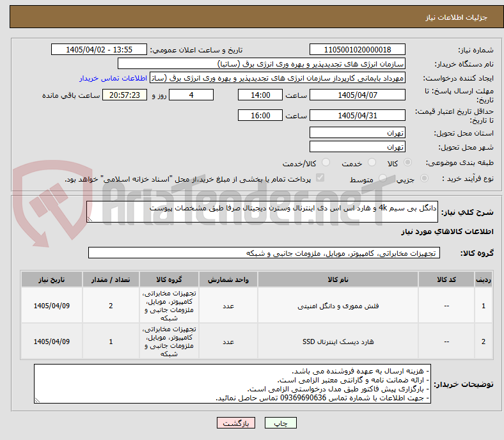Click the گروه کالا column header
504x440 pixels.
coord(169,279)
